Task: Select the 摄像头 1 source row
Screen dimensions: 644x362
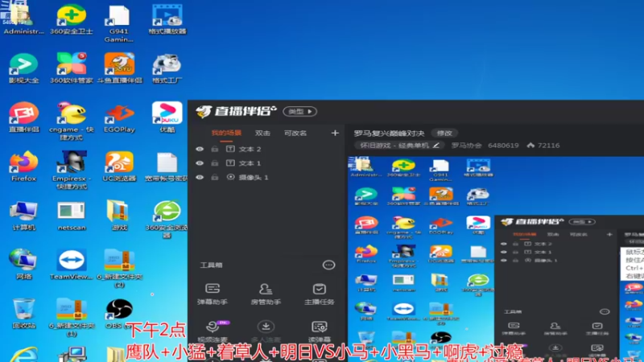Action: click(x=267, y=177)
